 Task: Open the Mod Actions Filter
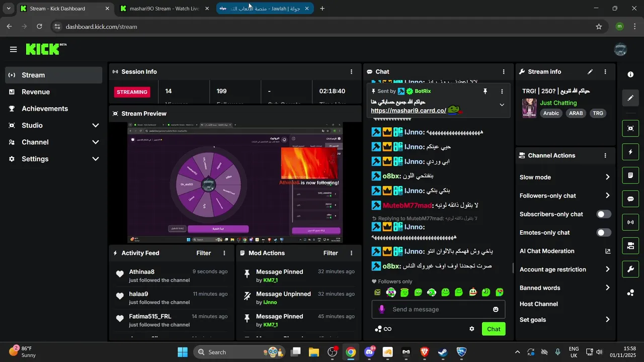coord(331,253)
